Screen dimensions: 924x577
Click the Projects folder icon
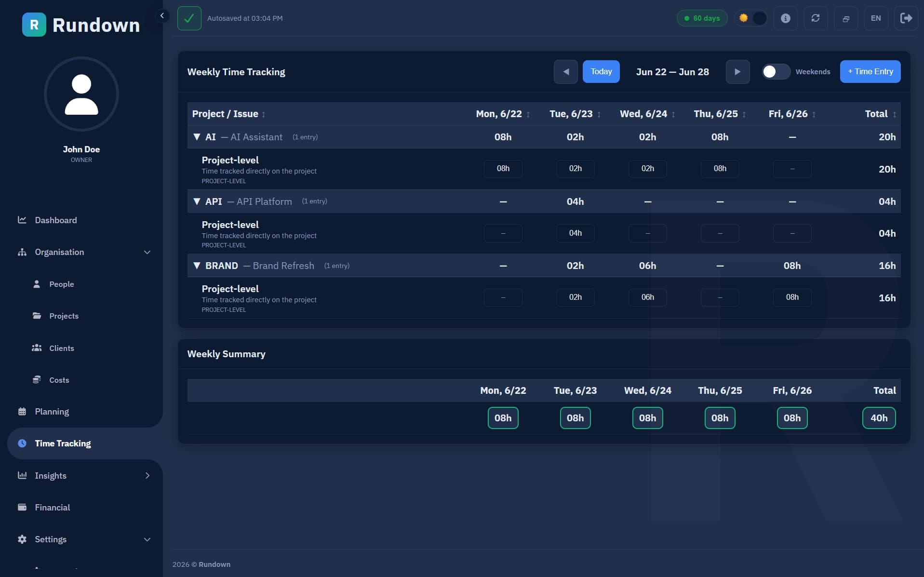tap(37, 316)
